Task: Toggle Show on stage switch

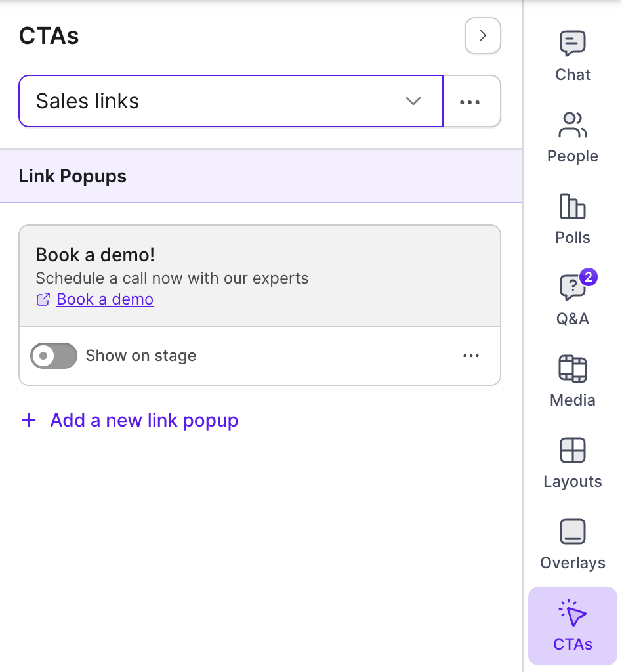Action: 54,356
